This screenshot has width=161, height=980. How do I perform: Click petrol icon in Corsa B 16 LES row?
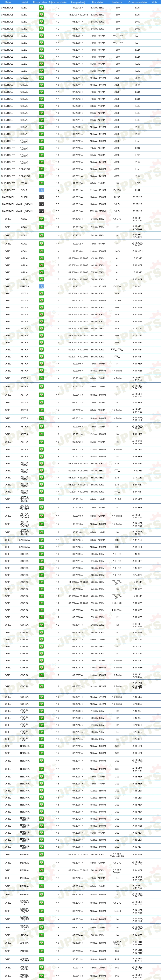pos(41,704)
